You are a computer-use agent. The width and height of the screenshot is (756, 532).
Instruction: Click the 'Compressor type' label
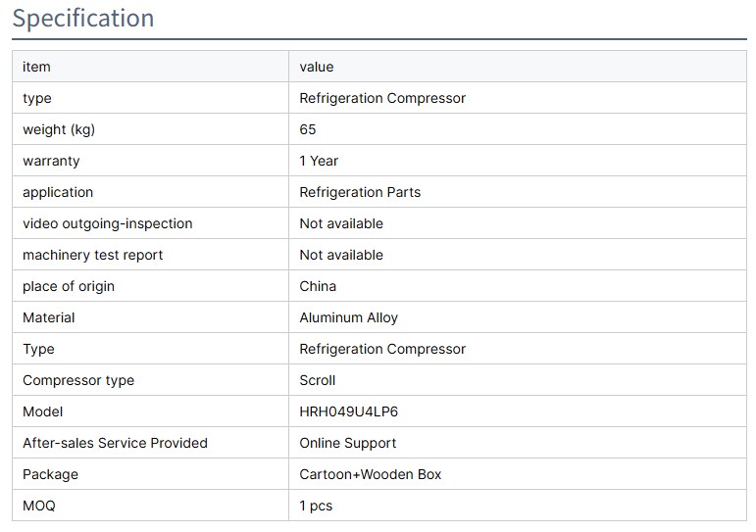(x=78, y=380)
